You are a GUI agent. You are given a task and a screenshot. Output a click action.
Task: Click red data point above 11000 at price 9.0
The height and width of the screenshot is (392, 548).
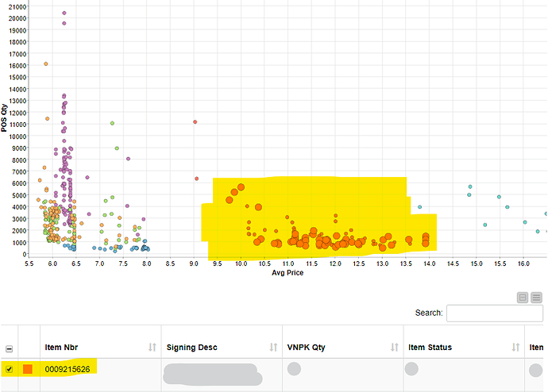click(195, 122)
